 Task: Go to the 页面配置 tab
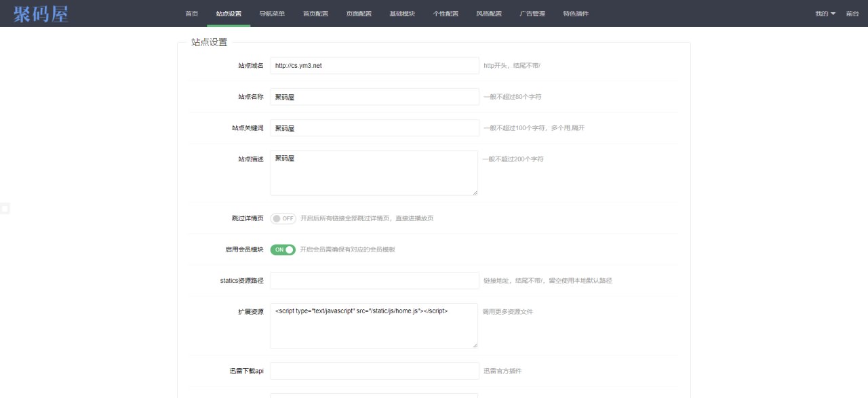coord(359,14)
